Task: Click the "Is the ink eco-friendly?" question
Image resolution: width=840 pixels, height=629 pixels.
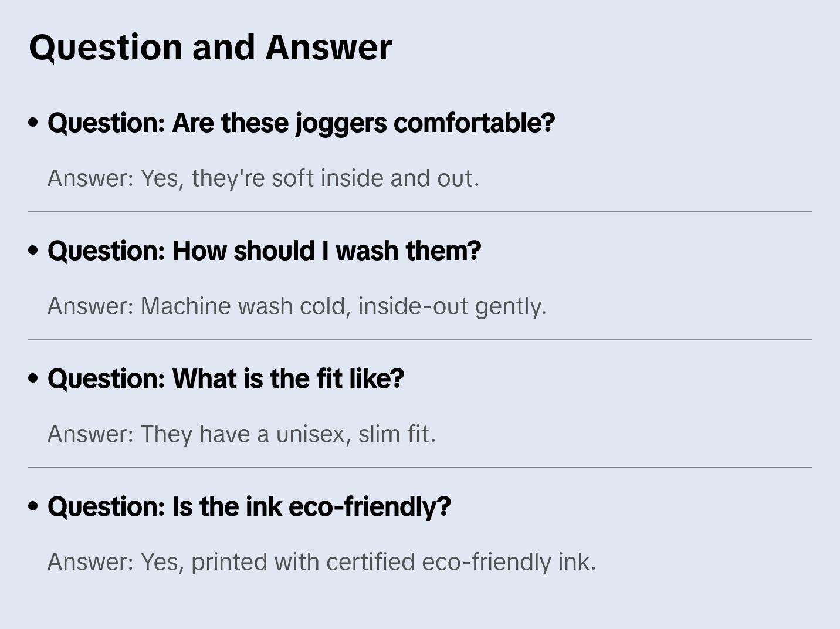Action: [249, 506]
